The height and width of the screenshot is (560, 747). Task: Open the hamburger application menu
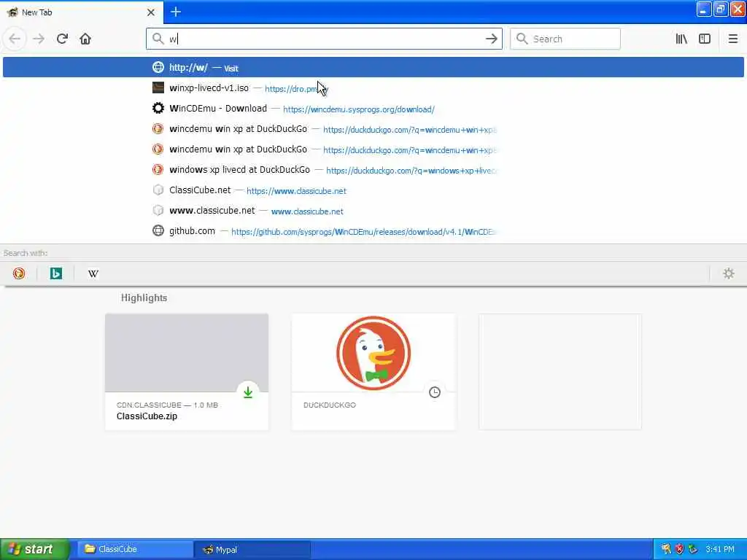click(x=732, y=39)
